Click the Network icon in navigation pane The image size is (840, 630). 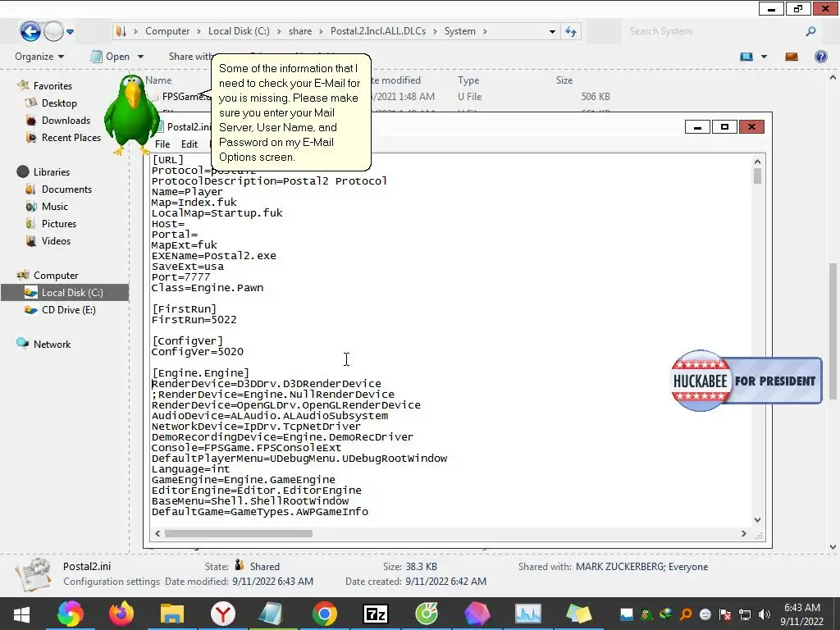23,344
